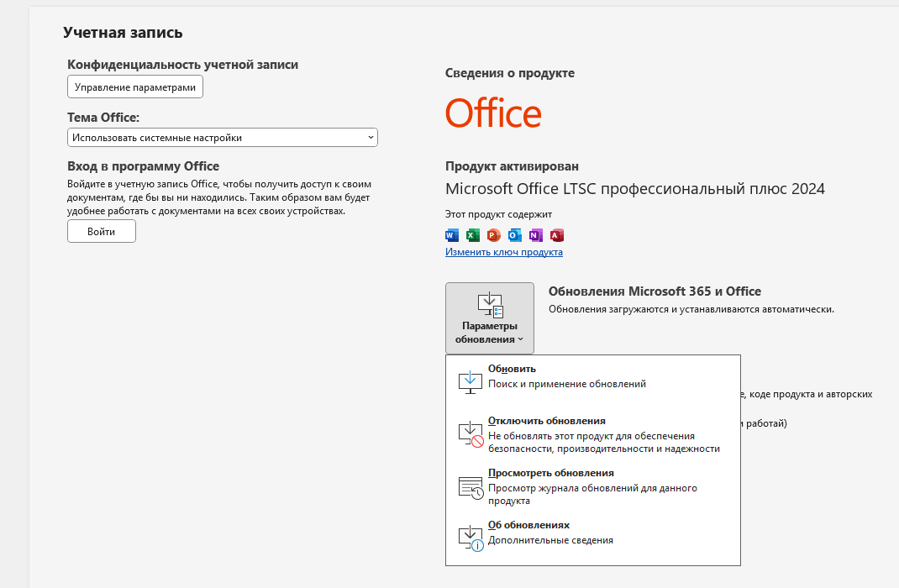Click the Продукт активирован text
Image resolution: width=899 pixels, height=588 pixels.
click(x=512, y=166)
